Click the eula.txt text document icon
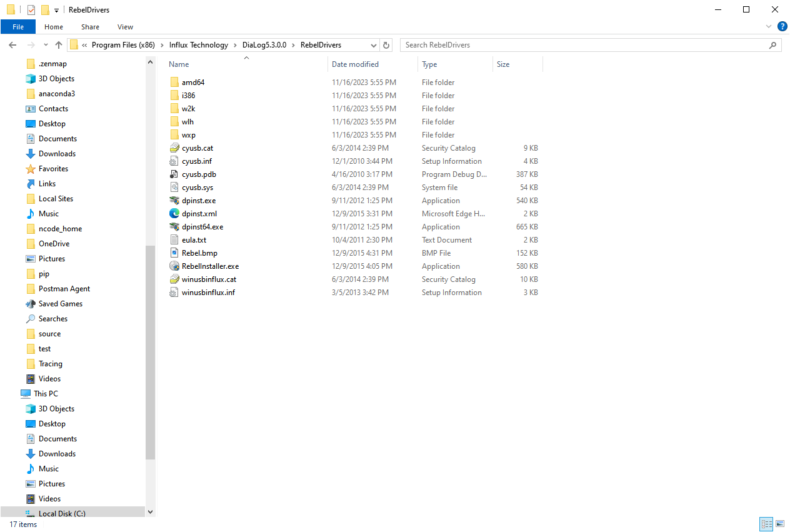The image size is (790, 532). coord(174,240)
